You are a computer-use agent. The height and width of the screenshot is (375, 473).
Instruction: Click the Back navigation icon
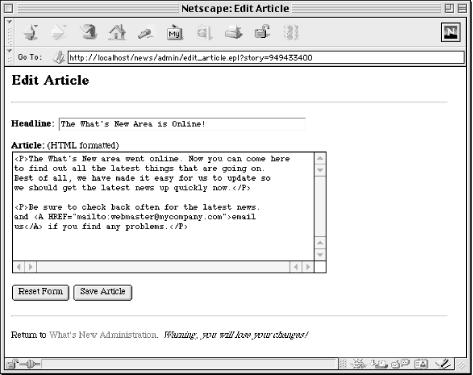point(31,33)
